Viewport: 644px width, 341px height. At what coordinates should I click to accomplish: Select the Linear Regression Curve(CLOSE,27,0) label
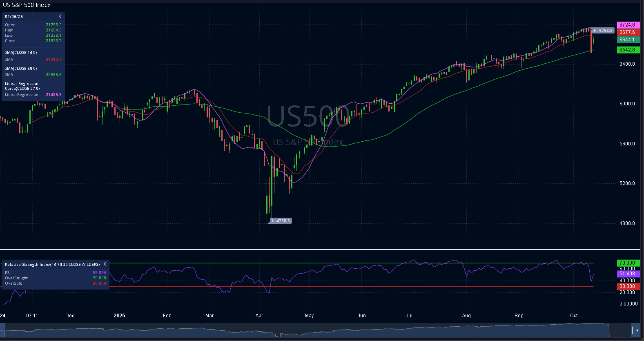(x=22, y=86)
